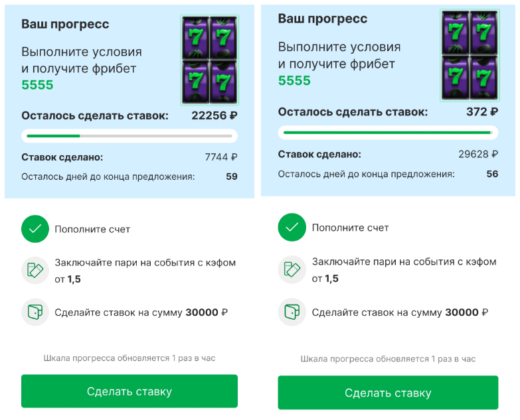Click the nearly full progress bar showing 372 ₽ remaining
Screen dimensions: 520x420
(388, 132)
